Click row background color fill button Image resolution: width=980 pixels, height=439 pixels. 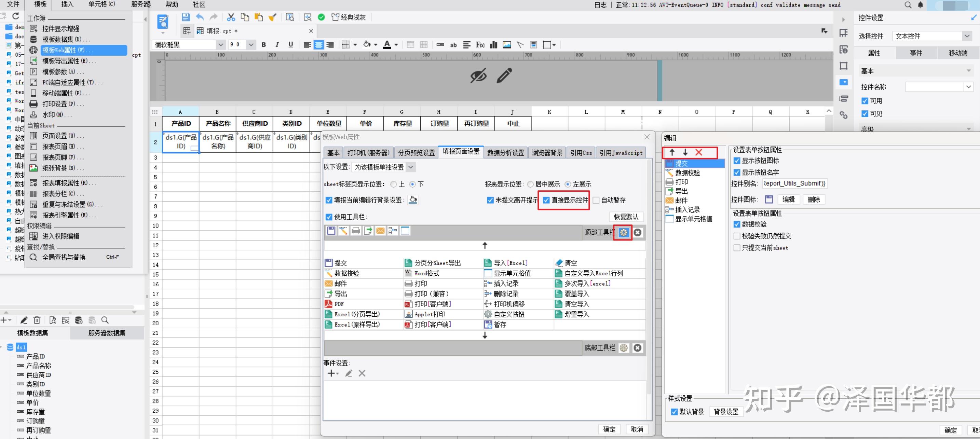click(x=413, y=200)
